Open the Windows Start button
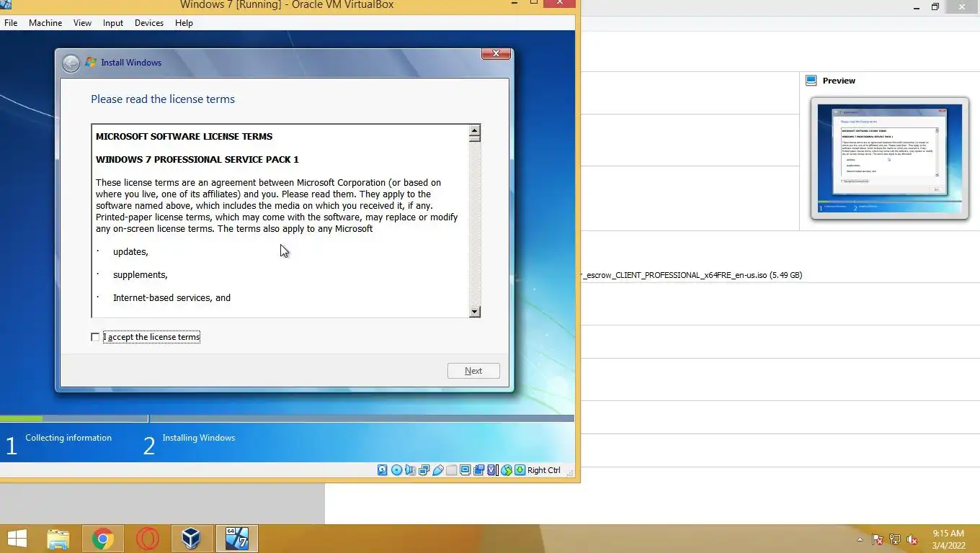 pos(17,539)
